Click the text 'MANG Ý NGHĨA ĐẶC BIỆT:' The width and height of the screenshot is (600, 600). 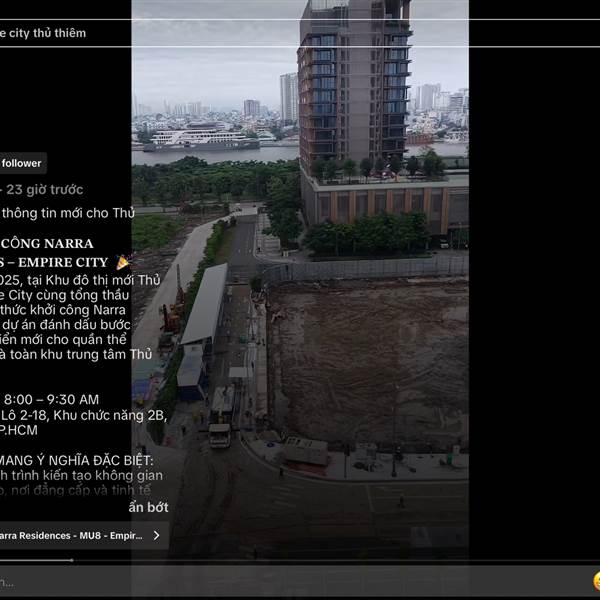[x=76, y=460]
